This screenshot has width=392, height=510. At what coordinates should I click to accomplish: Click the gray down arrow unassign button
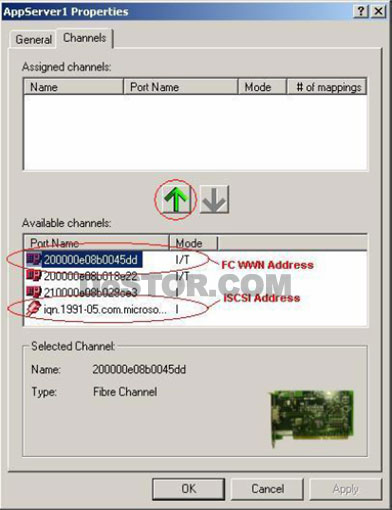point(214,199)
